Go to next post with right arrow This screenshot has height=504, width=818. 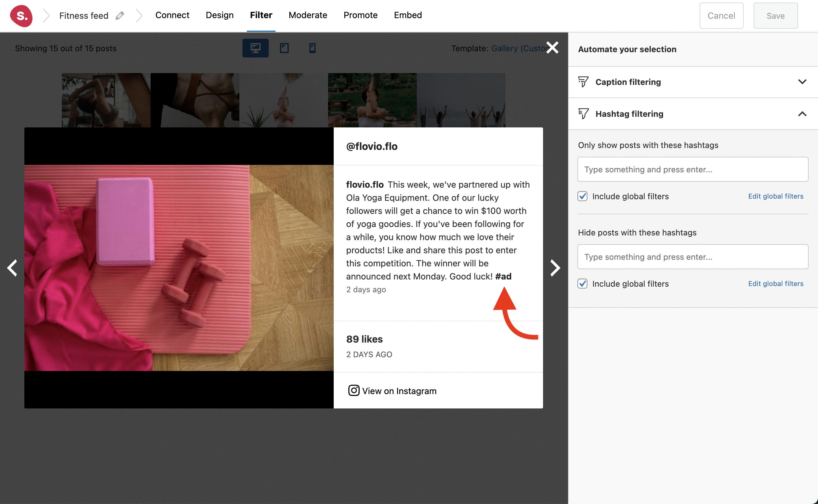pos(555,268)
